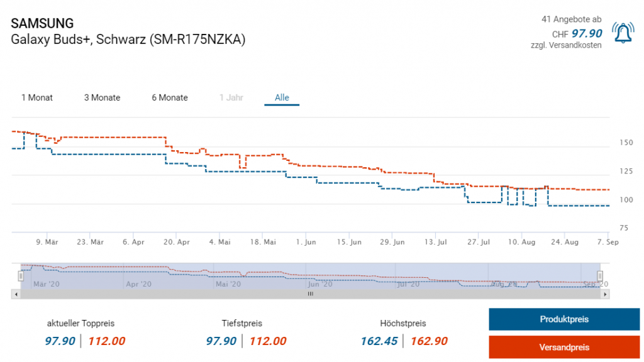Toggle the Produktpreis series button
Screen dimensions: 644x362
coord(564,319)
